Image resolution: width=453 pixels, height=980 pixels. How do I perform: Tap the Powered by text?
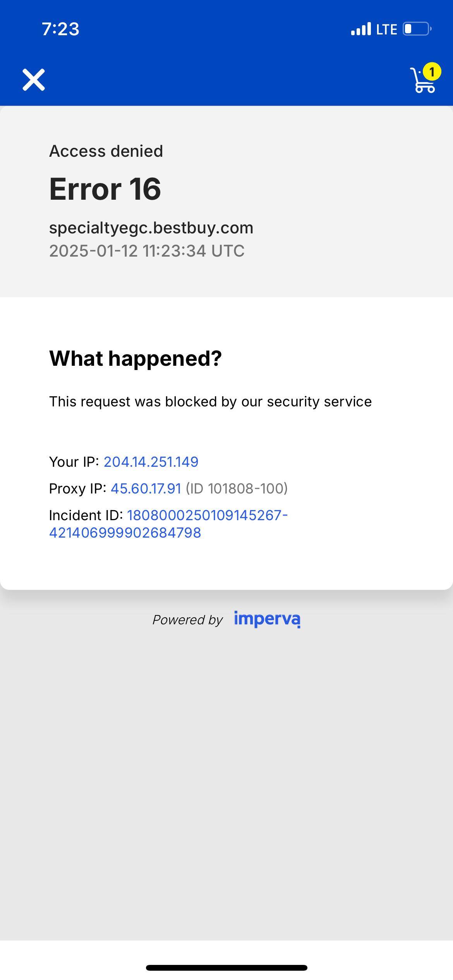(187, 620)
